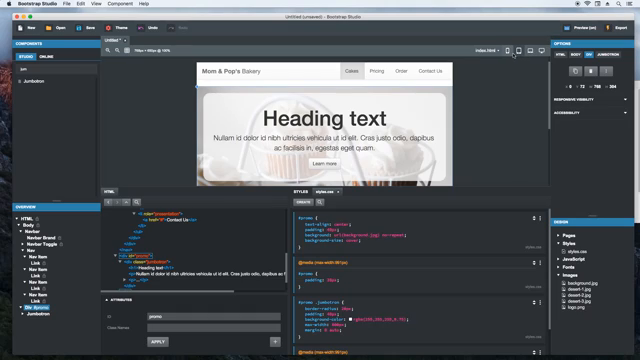
Task: Select the Studio components tab
Action: click(x=26, y=56)
